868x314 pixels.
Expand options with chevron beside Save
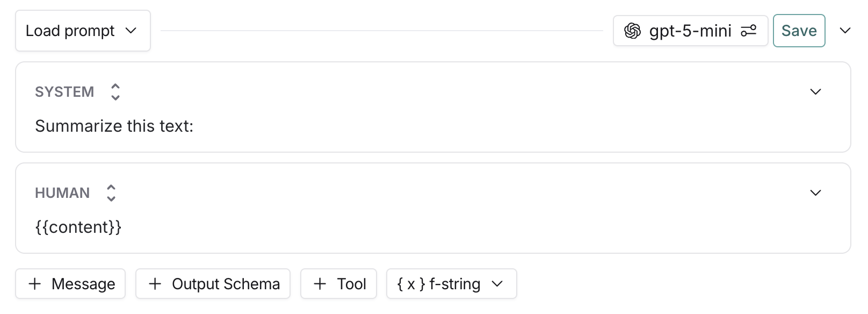click(x=845, y=31)
